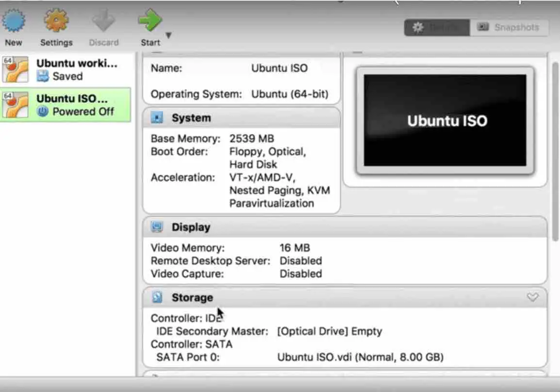Collapse the Storage section chevron
This screenshot has height=392, width=560.
(x=532, y=297)
